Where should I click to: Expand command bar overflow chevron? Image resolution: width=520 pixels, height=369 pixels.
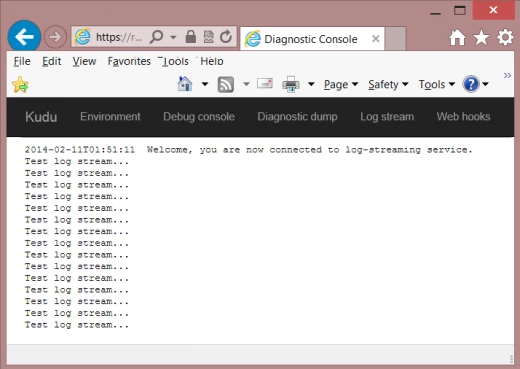507,76
